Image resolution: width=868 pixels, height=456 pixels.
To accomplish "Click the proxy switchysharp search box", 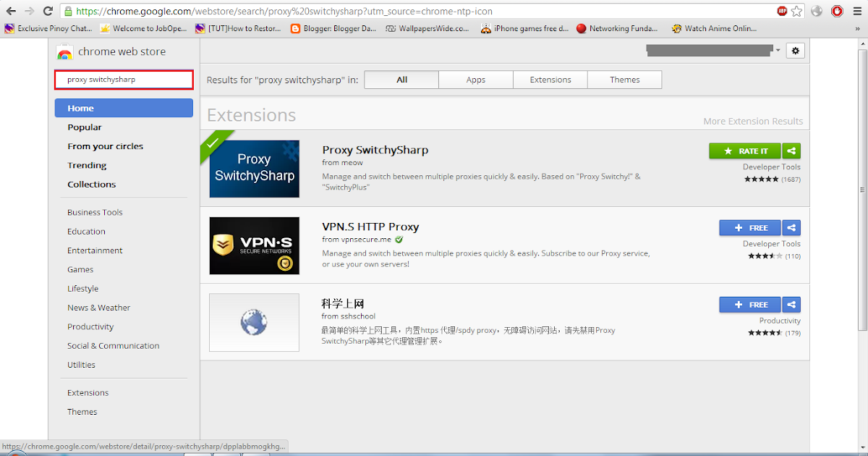I will click(124, 80).
